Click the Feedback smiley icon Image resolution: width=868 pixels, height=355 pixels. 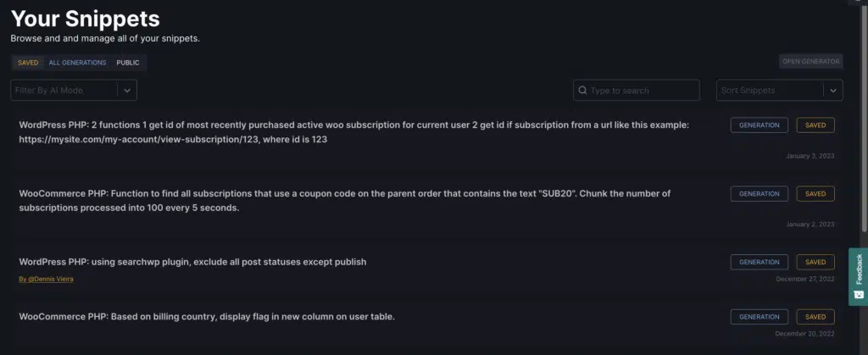click(859, 294)
